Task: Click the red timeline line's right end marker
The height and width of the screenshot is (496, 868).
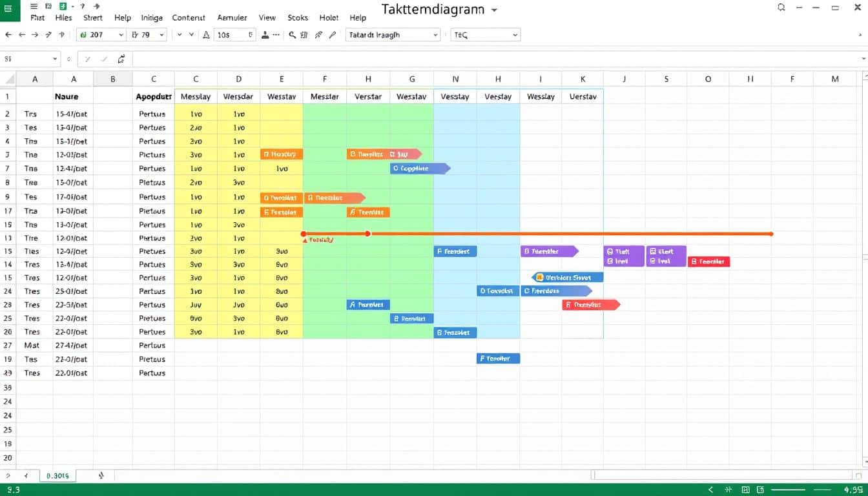Action: click(772, 234)
